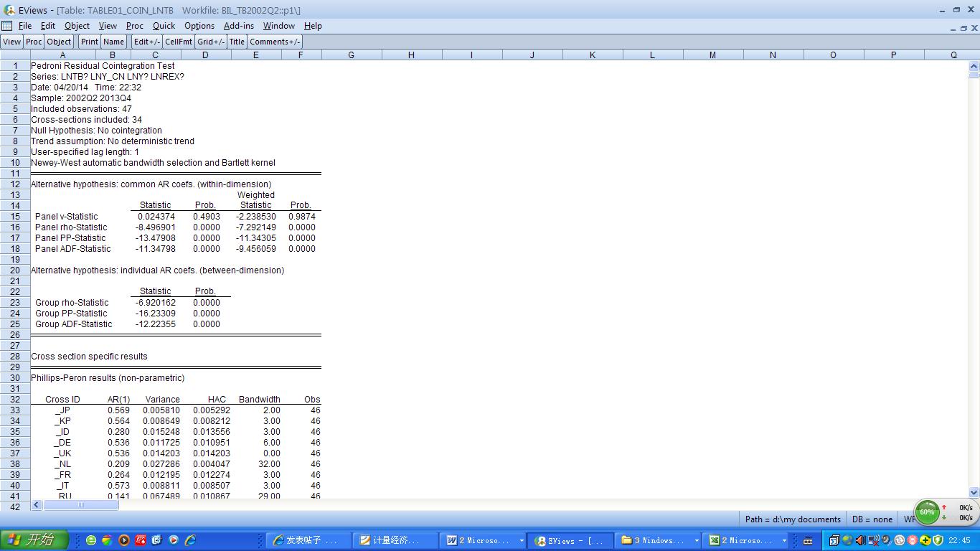The height and width of the screenshot is (551, 980).
Task: Open the Object toolbar button
Action: click(59, 42)
